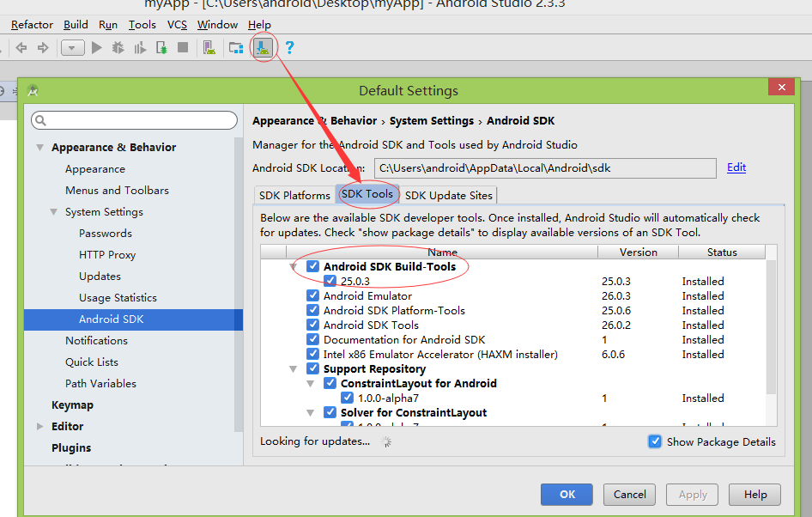The height and width of the screenshot is (517, 812).
Task: Open the run configuration dropdown in toolbar
Action: [72, 48]
